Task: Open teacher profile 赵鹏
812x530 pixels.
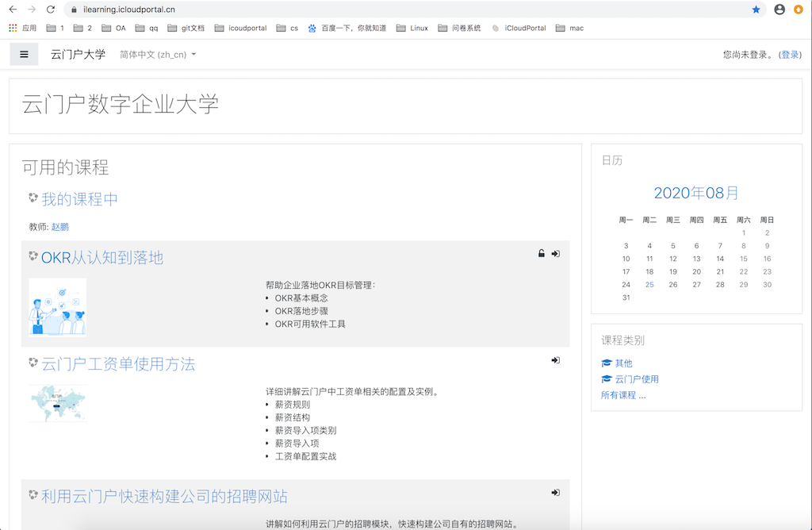Action: coord(60,226)
